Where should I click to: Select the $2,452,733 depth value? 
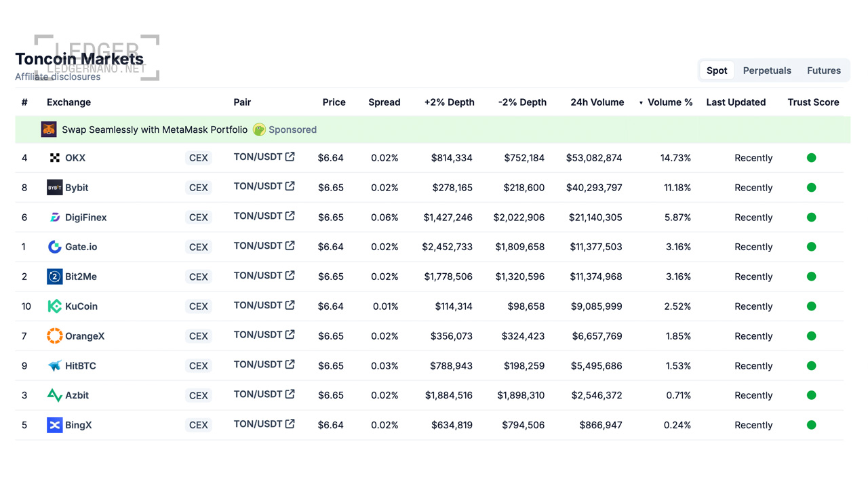tap(447, 247)
